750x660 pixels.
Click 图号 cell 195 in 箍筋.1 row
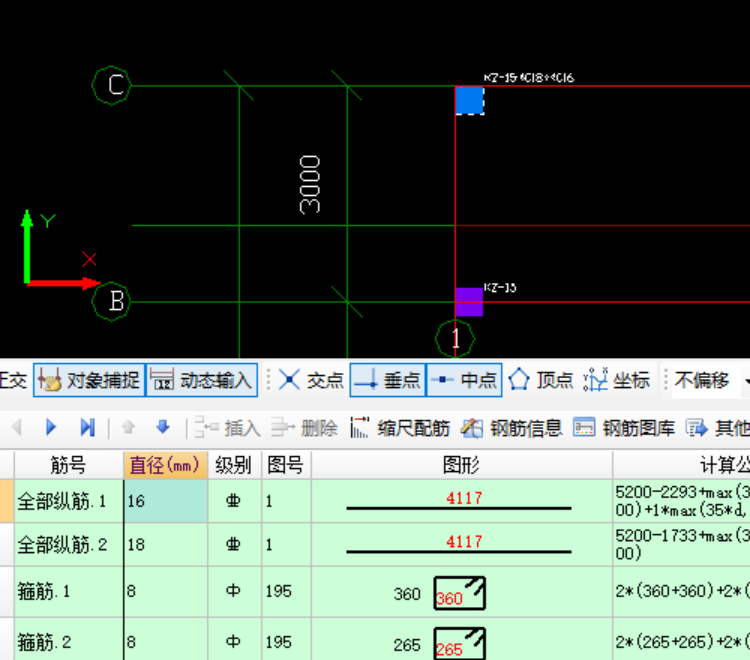coord(286,592)
